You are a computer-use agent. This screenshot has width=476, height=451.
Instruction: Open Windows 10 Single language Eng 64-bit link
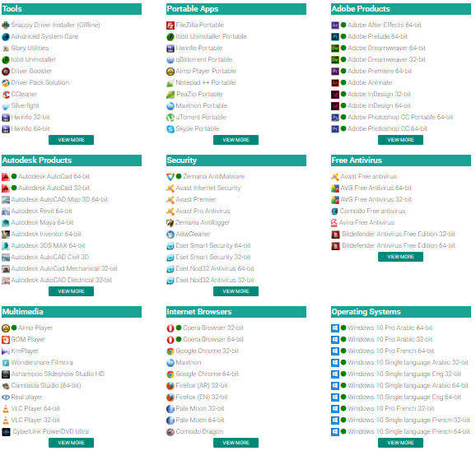tap(404, 397)
